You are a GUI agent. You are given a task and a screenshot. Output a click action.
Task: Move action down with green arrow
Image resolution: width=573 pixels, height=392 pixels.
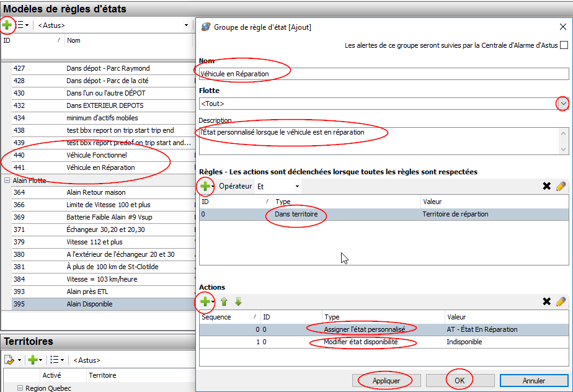tap(238, 302)
